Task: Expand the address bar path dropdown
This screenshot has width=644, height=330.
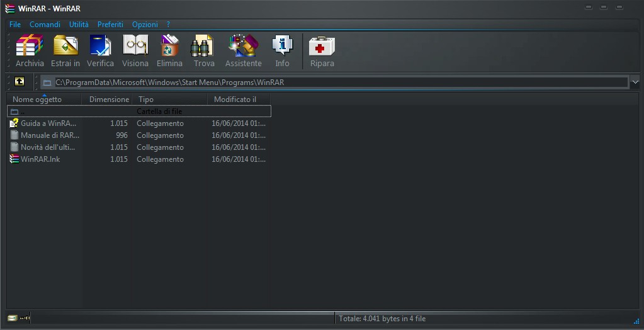Action: coord(635,82)
